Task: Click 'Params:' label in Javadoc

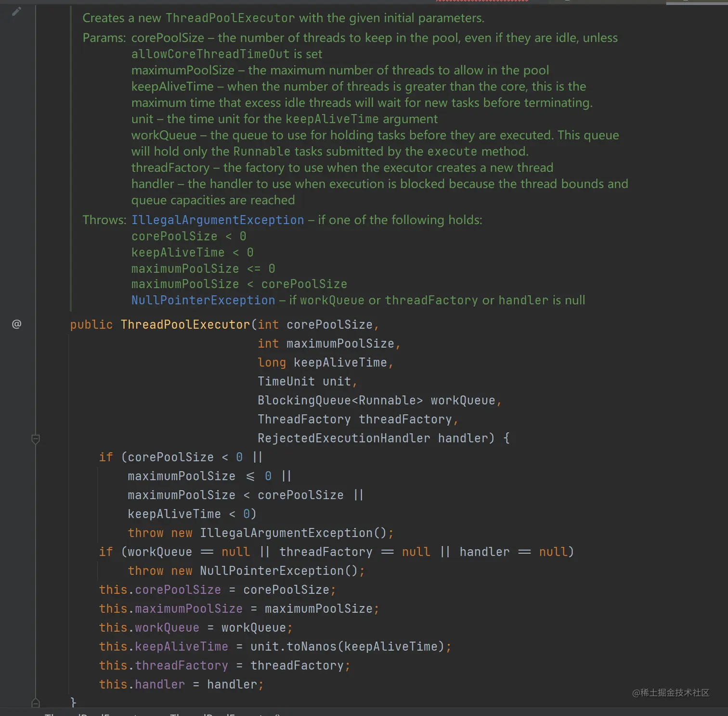Action: [x=104, y=38]
